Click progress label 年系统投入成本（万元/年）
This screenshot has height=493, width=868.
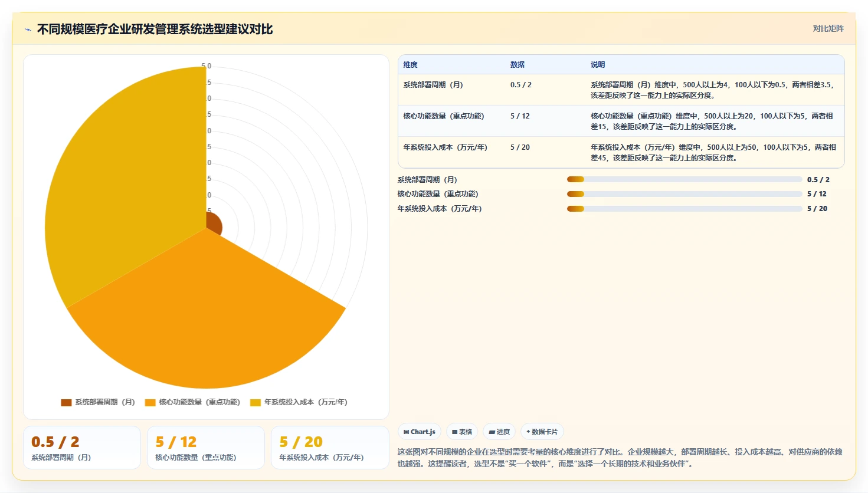tap(440, 209)
